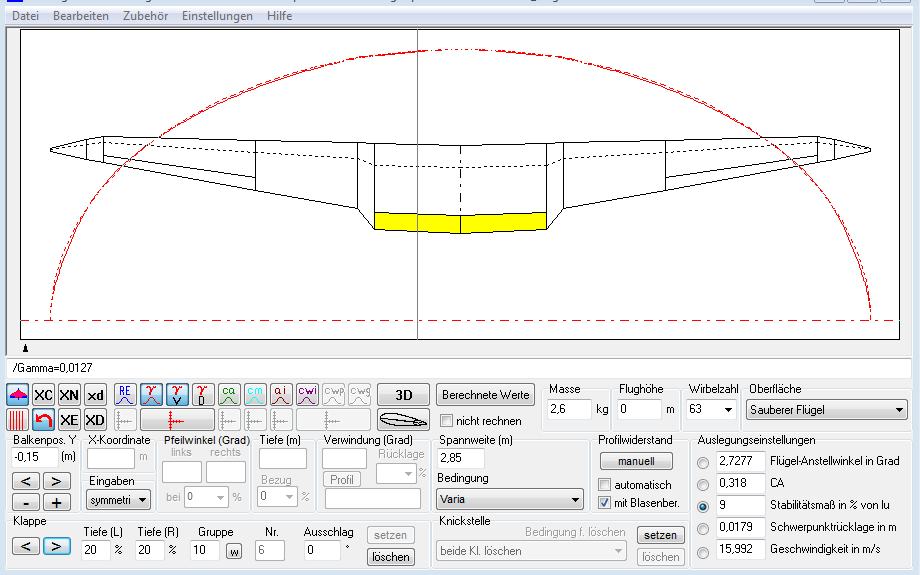Open the Einstellungen menu

point(217,16)
